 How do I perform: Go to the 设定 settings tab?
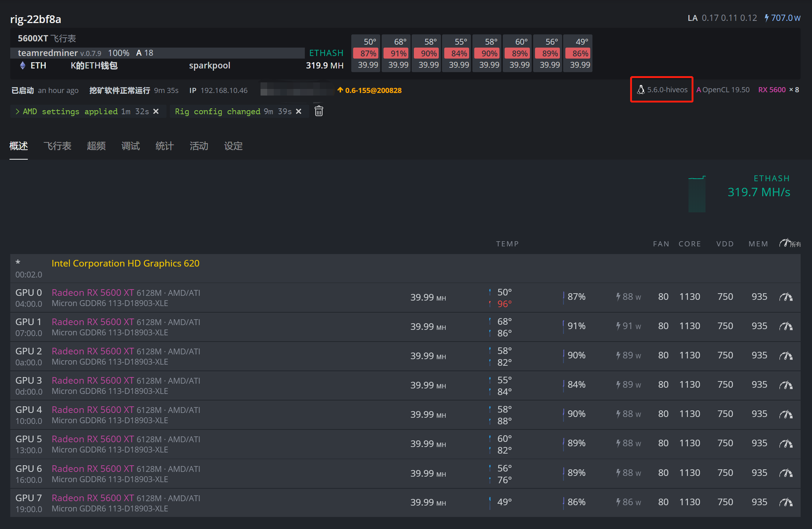(233, 146)
